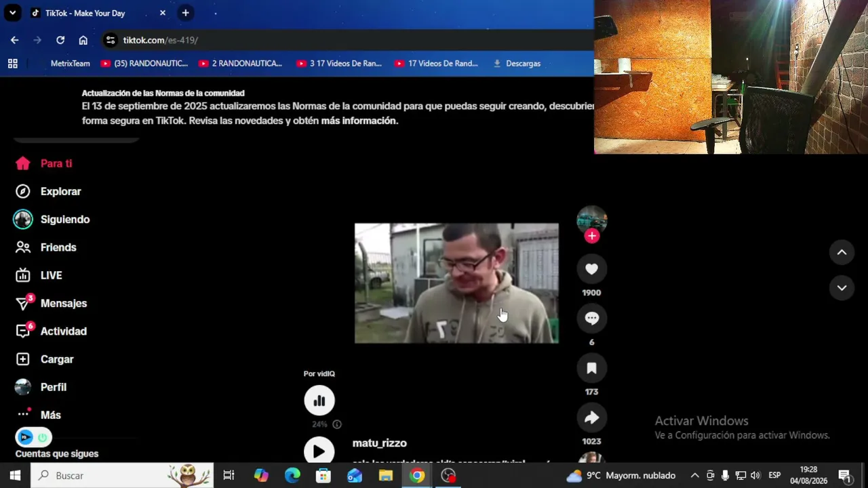The image size is (868, 488).
Task: Open File Explorer from the taskbar
Action: 386,476
